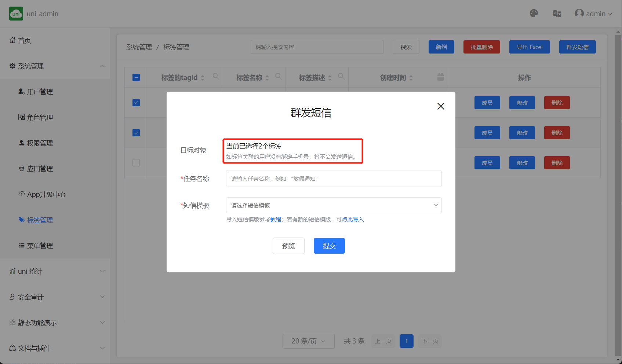The image size is (622, 364).
Task: Click the search content input field
Action: pyautogui.click(x=317, y=47)
